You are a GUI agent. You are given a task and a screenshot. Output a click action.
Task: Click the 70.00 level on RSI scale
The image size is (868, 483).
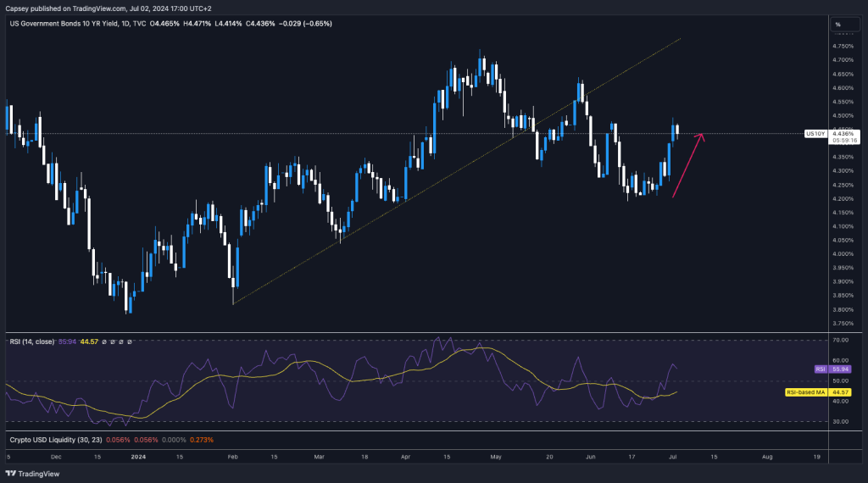842,340
